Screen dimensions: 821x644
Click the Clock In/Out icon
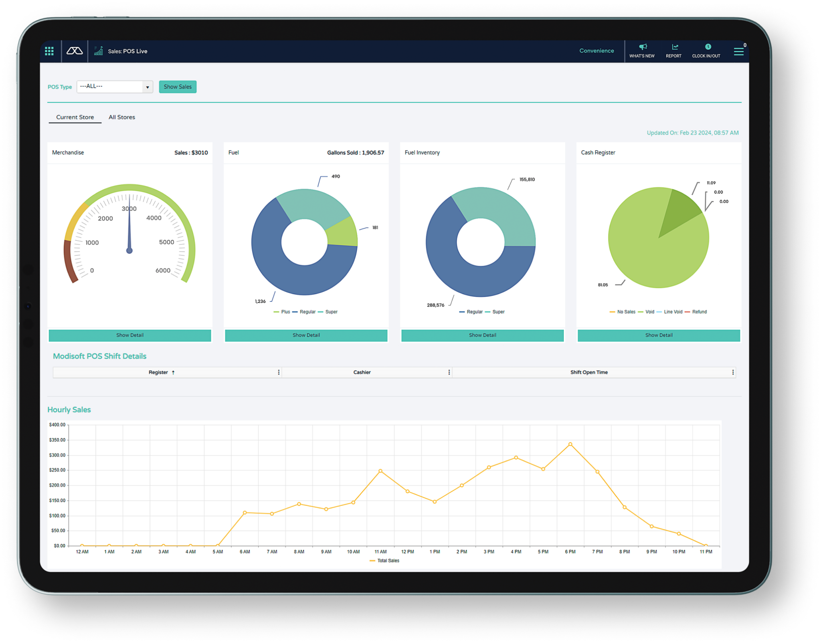708,47
